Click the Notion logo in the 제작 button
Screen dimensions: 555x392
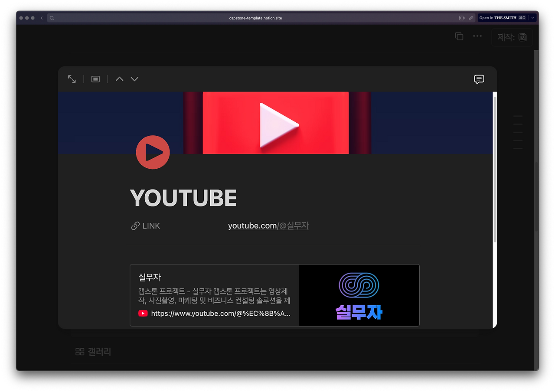point(523,37)
